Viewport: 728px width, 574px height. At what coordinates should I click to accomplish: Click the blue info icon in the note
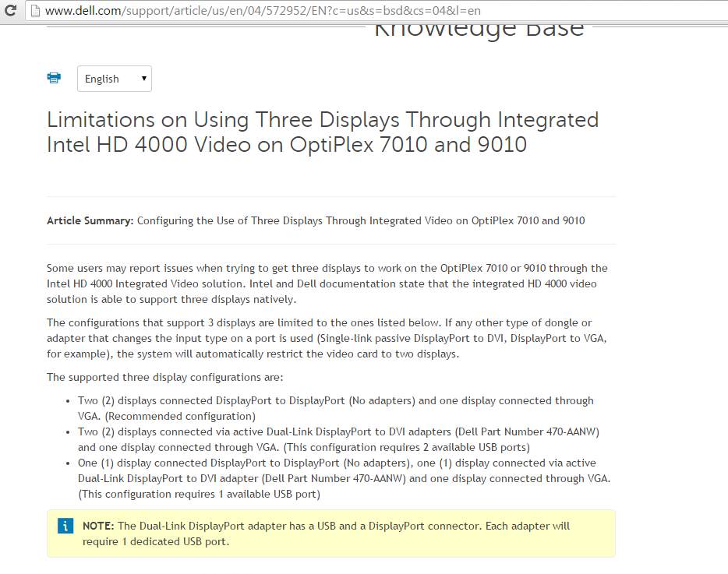65,526
